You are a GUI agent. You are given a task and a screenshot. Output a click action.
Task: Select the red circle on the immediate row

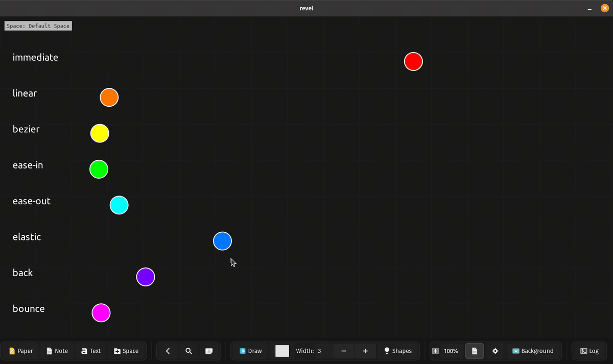click(x=413, y=61)
